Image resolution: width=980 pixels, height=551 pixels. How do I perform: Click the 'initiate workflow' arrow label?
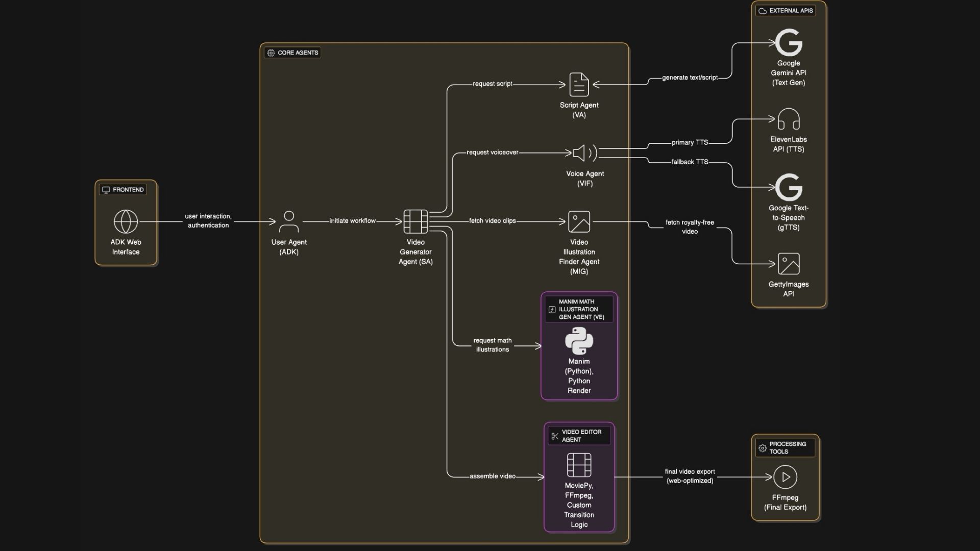coord(352,221)
